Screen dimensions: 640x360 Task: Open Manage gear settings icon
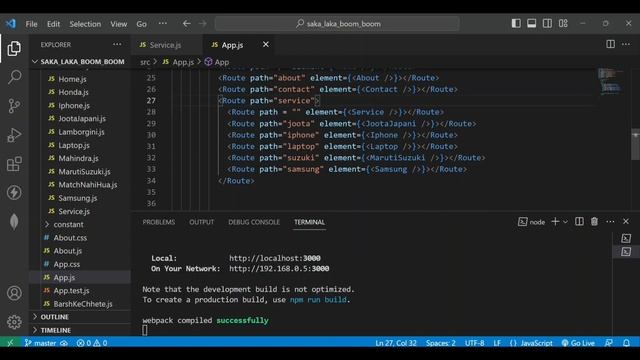(14, 322)
